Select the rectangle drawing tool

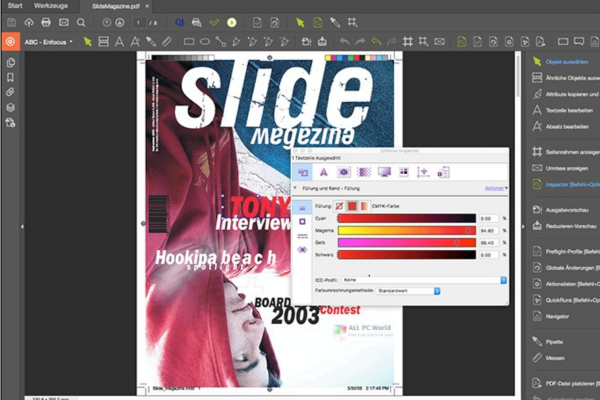pos(189,41)
